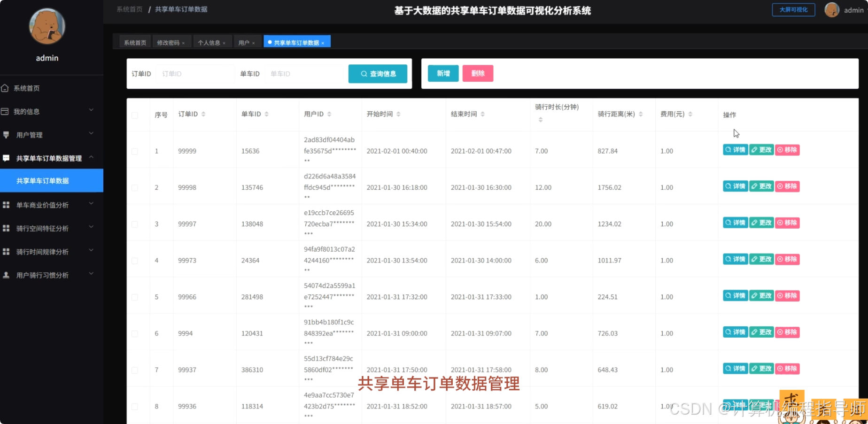Viewport: 868px width, 424px height.
Task: Expand the 单车商业价值分析 menu chevron
Action: pyautogui.click(x=91, y=203)
